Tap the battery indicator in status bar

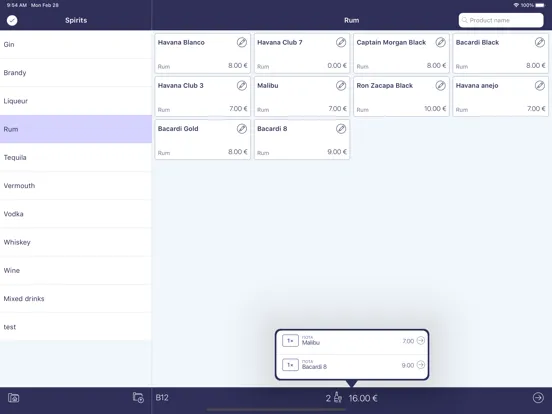540,5
